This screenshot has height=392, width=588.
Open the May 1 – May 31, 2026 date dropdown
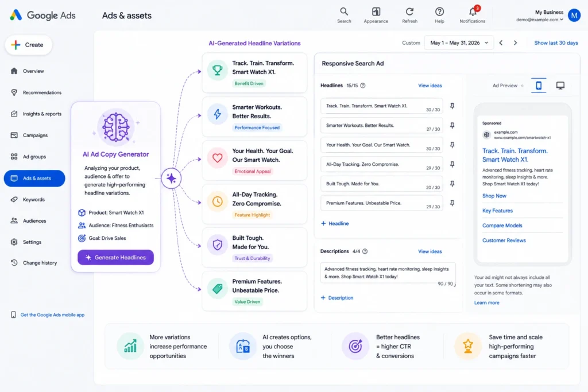click(x=459, y=42)
